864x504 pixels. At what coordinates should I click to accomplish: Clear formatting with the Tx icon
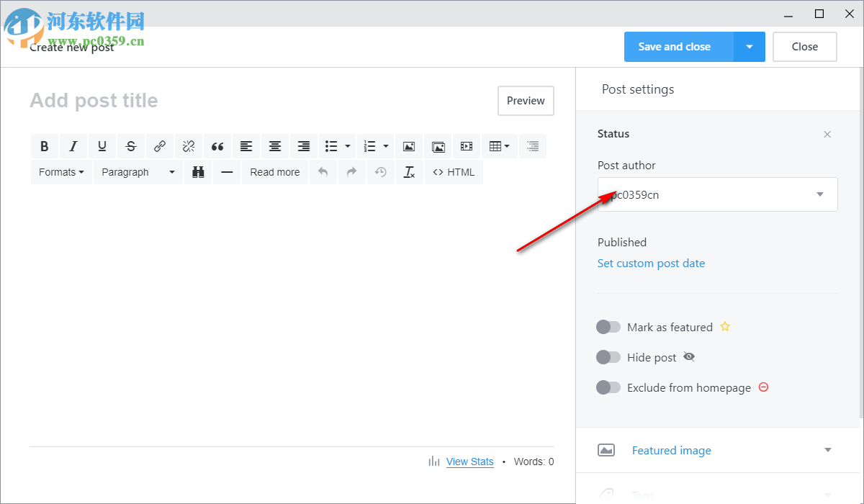click(410, 172)
